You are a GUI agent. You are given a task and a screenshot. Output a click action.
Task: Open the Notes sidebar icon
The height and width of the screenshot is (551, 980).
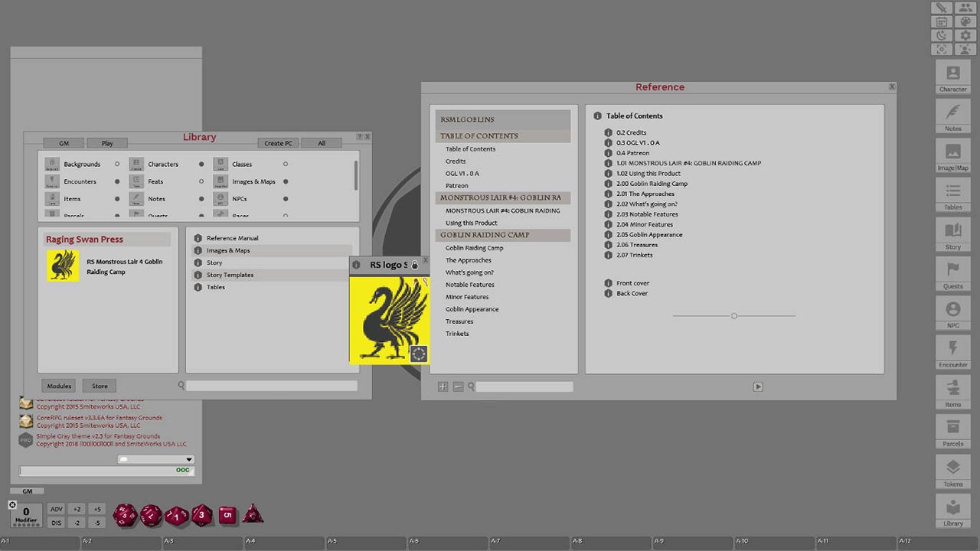952,113
